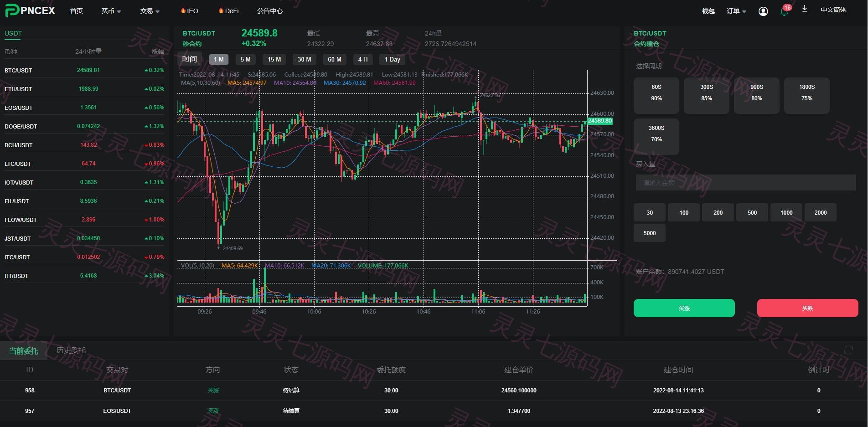Open the IEO page with flame icon
Viewport: 868px width, 427px height.
pos(189,10)
